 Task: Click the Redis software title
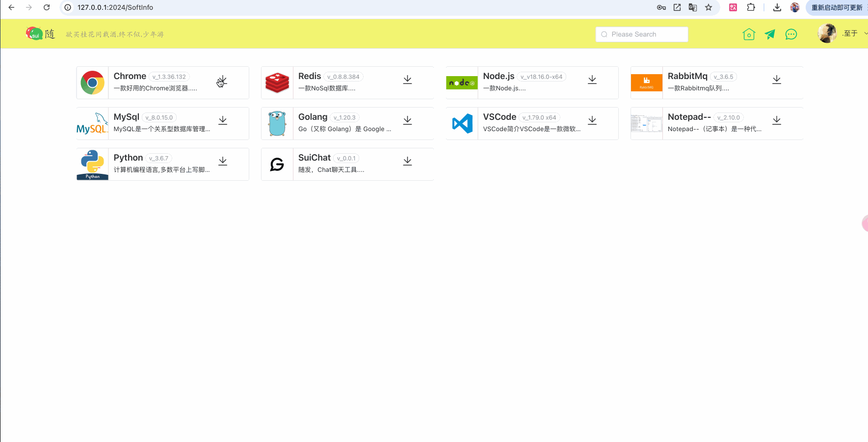[310, 76]
